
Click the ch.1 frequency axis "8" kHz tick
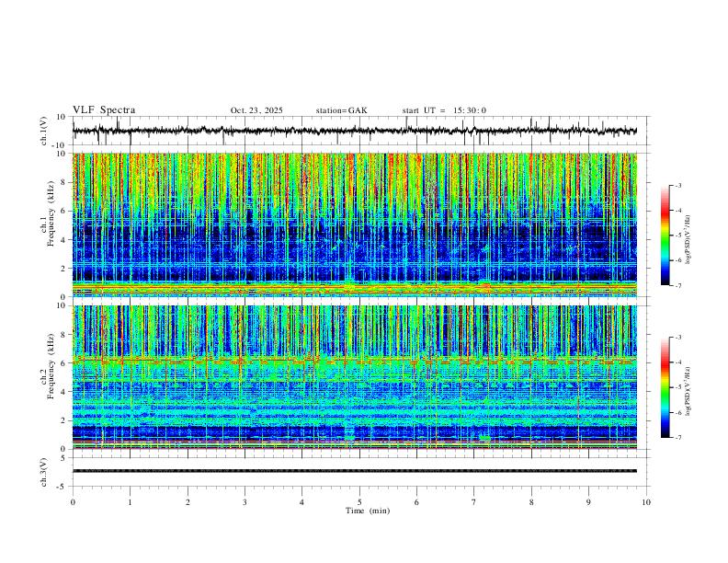pyautogui.click(x=64, y=182)
